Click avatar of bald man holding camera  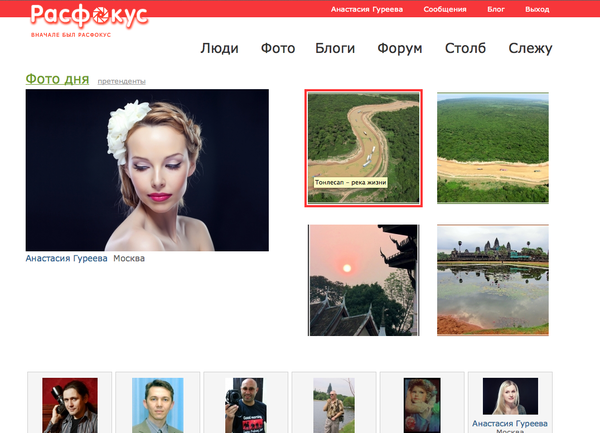(246, 403)
